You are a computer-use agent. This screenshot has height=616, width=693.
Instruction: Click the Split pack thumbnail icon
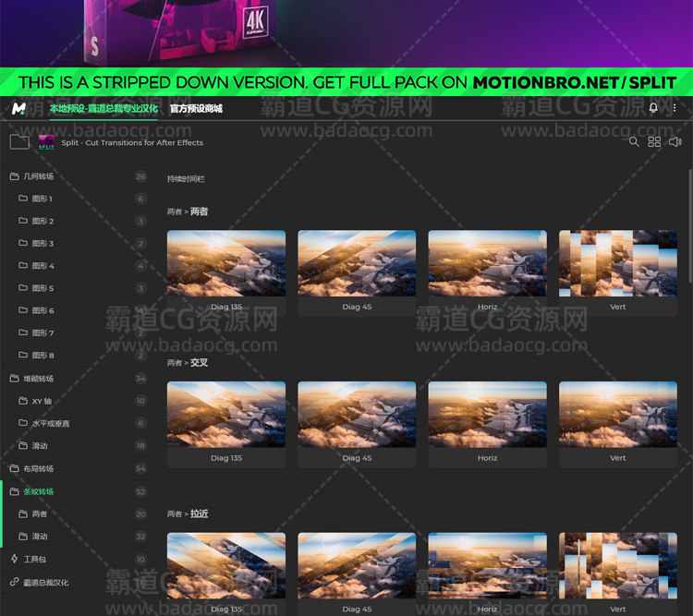[x=46, y=142]
